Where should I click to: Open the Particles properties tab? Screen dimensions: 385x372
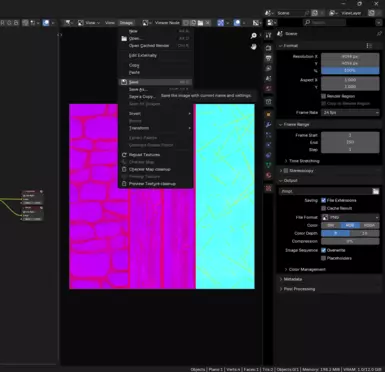point(269,135)
